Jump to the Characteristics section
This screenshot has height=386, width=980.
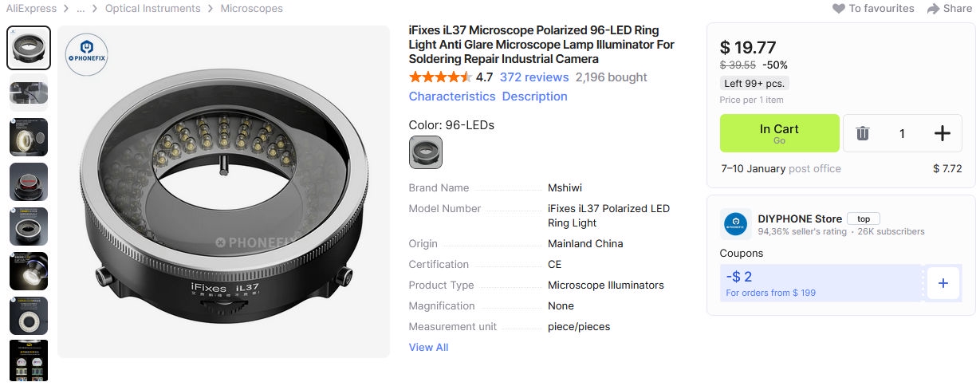pyautogui.click(x=452, y=96)
